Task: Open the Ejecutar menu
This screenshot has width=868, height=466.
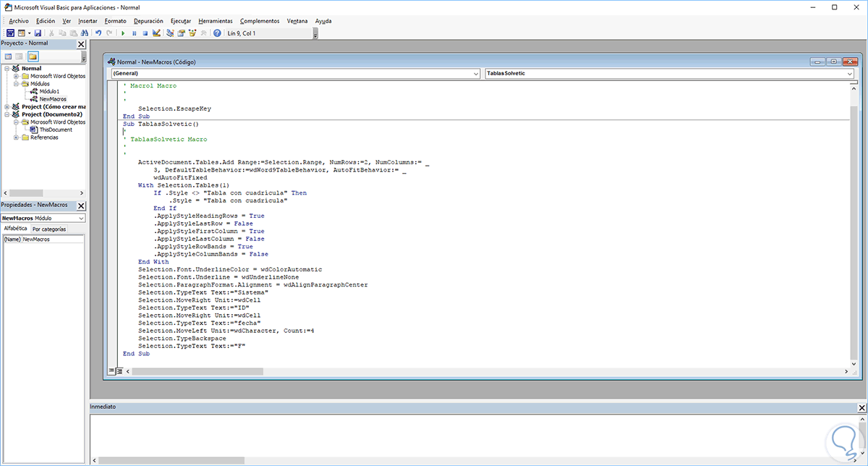Action: [181, 21]
